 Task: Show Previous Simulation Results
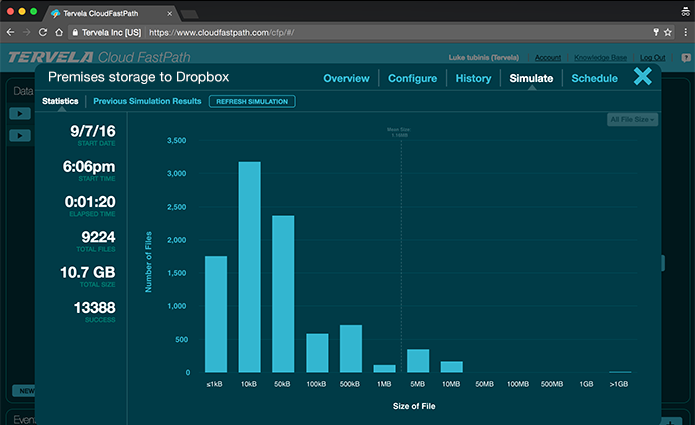tap(147, 101)
